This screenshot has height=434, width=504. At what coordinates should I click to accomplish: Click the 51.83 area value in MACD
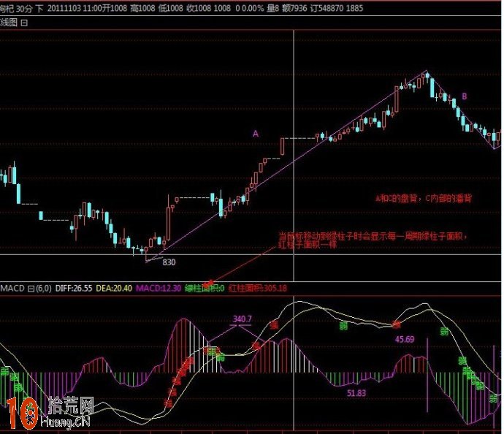click(357, 393)
